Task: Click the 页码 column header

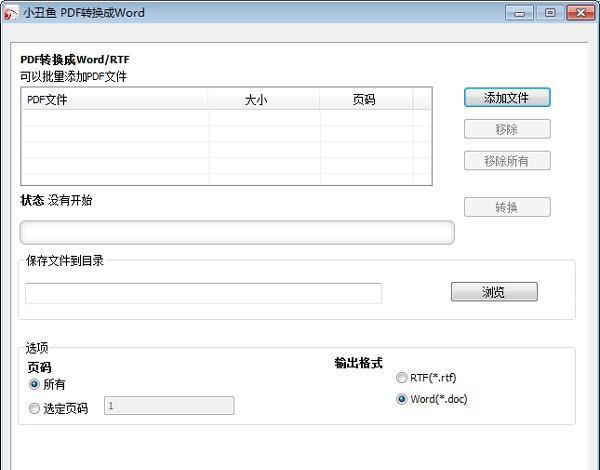Action: 366,100
